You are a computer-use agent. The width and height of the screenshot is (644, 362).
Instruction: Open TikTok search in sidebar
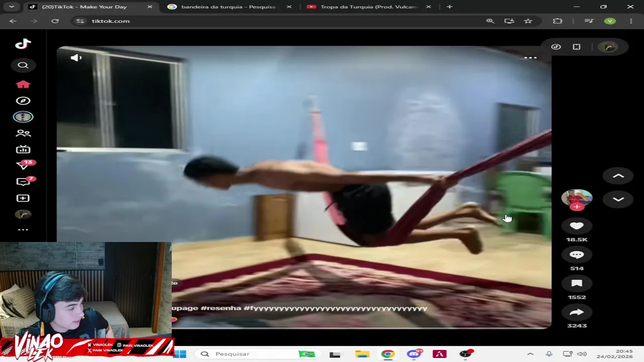[x=23, y=65]
